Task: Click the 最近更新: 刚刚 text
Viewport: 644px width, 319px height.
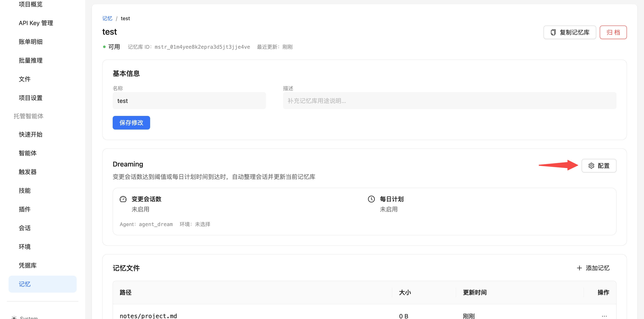Action: click(275, 47)
